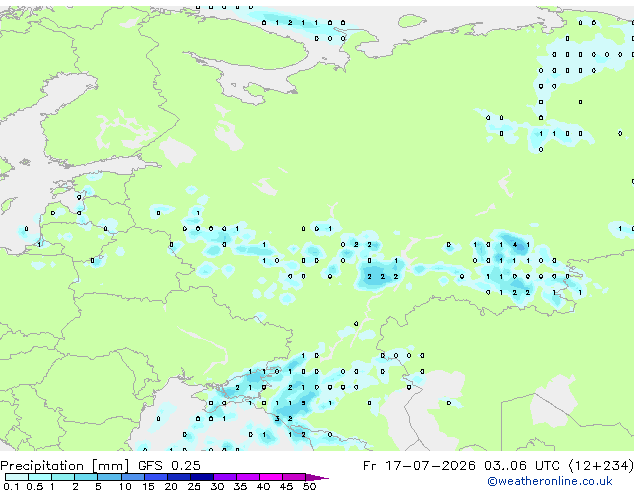The height and width of the screenshot is (490, 634).
Task: Select the 1–2 mm legend color swatch
Action: [x=63, y=477]
